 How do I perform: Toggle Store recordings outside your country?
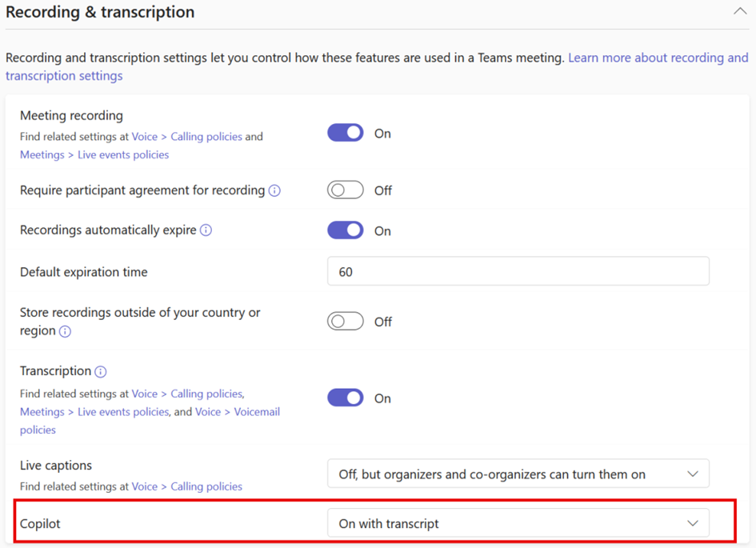346,321
